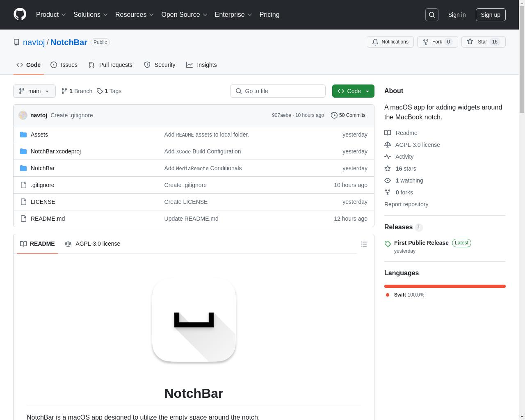Viewport: 525px width, 420px height.
Task: Switch to the Code tab
Action: pyautogui.click(x=28, y=65)
